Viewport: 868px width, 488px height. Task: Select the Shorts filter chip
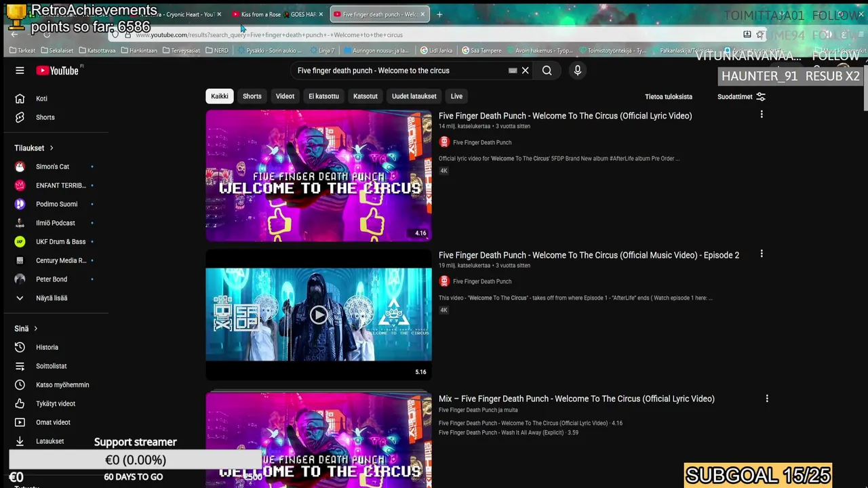click(x=252, y=96)
